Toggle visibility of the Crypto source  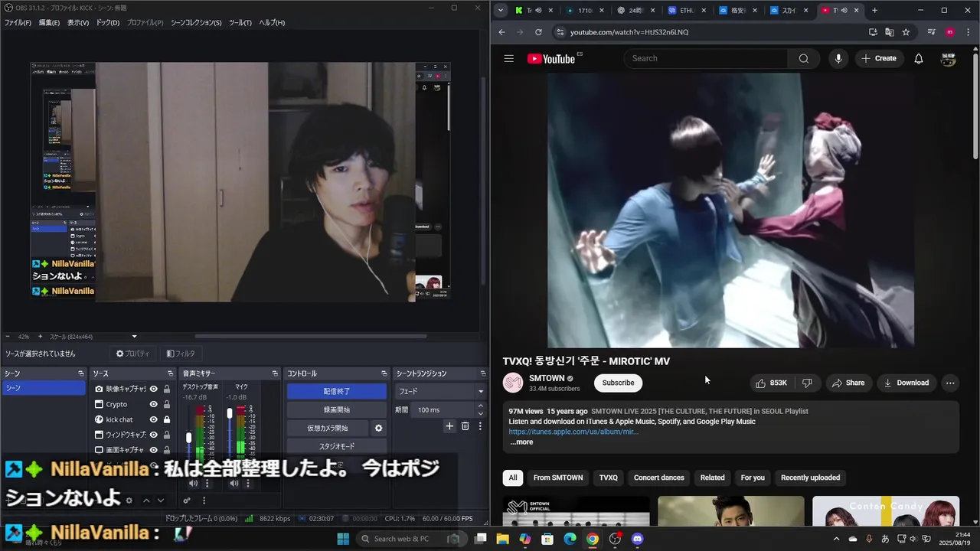coord(153,404)
